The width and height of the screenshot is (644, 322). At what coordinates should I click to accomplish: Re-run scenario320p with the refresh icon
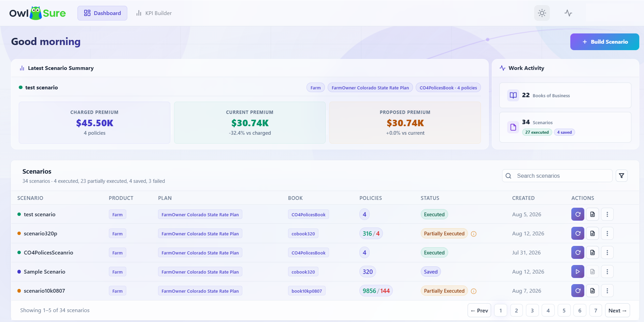(578, 233)
